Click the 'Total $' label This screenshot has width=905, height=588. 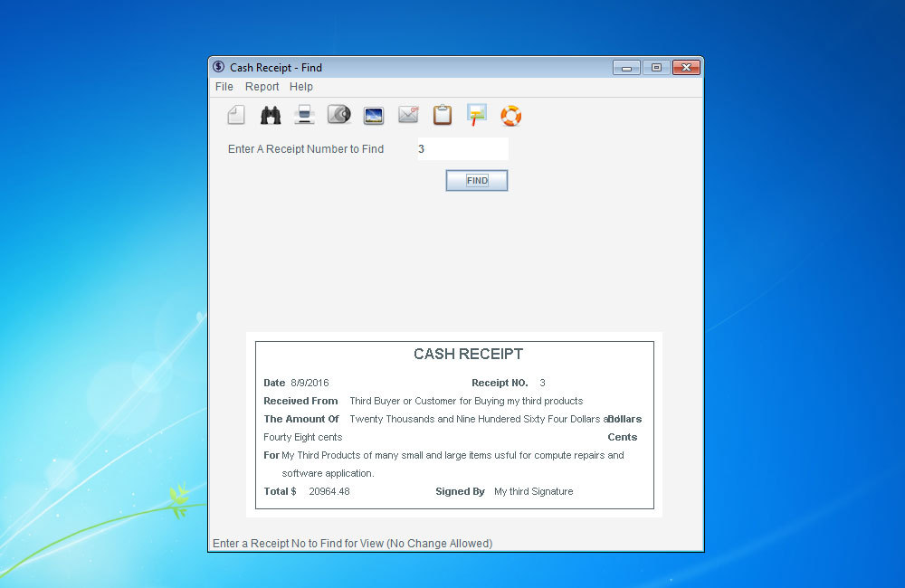280,491
